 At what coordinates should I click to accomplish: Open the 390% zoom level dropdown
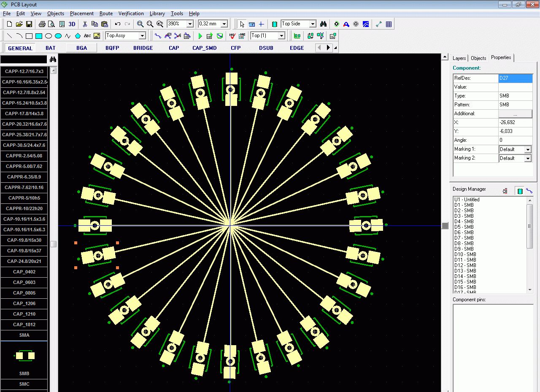[x=190, y=24]
